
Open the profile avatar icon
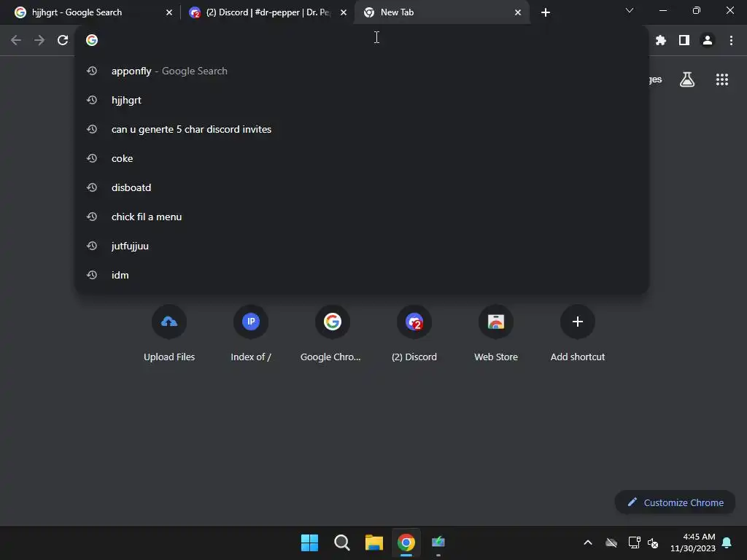708,41
